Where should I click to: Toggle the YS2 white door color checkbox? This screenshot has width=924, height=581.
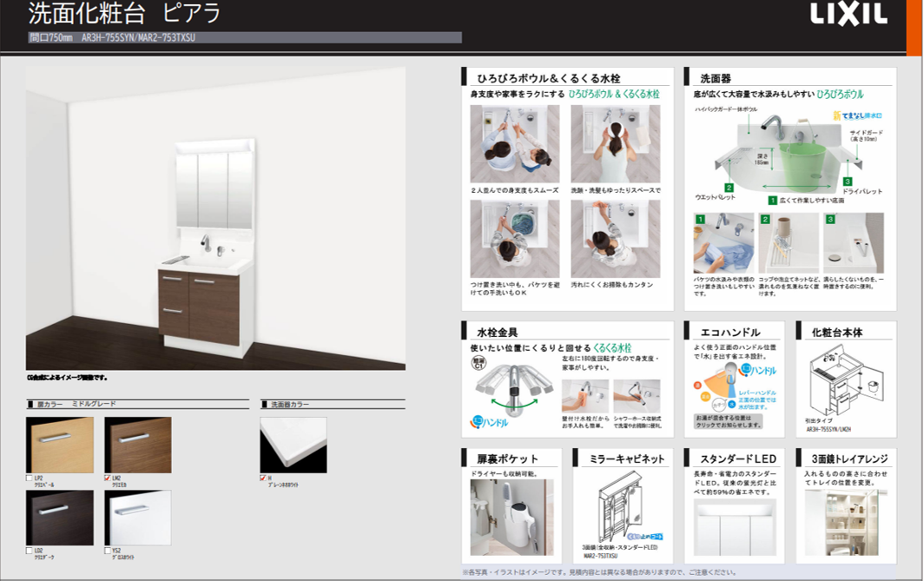click(x=108, y=551)
